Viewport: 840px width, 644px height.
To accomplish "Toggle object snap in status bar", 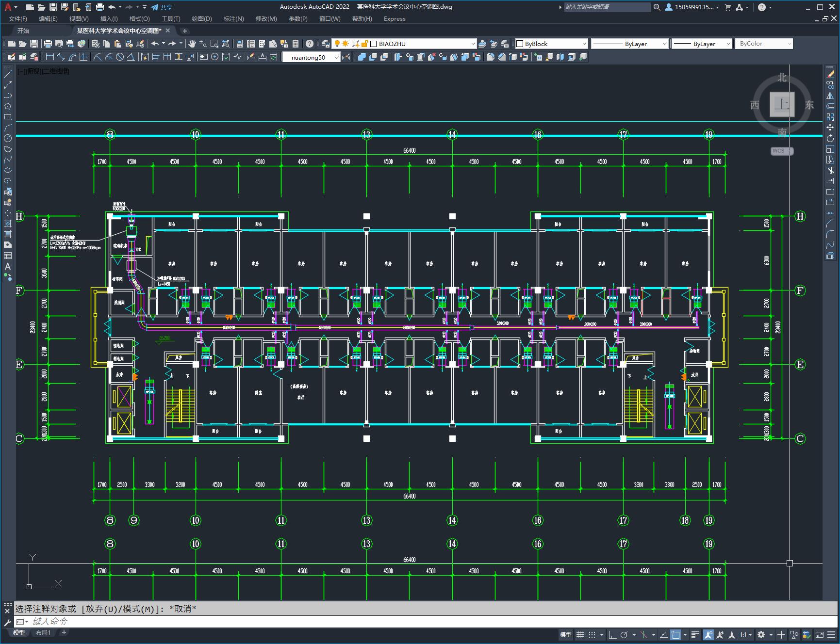I will coord(675,634).
